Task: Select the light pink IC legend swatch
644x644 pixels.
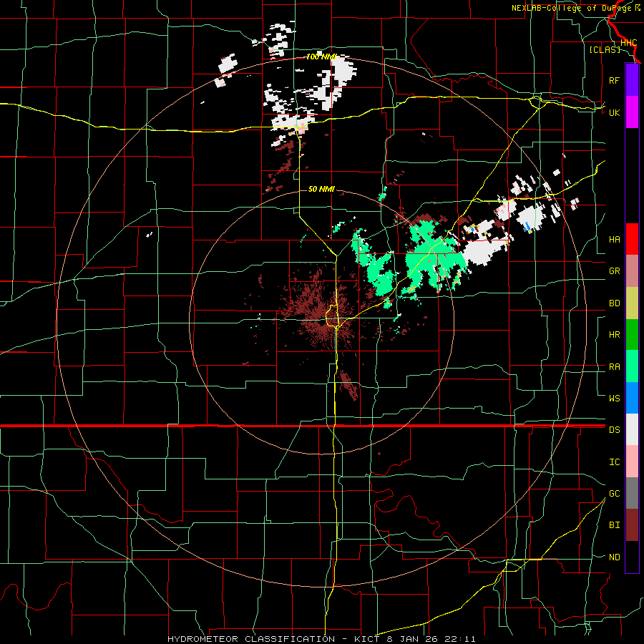Action: tap(632, 462)
